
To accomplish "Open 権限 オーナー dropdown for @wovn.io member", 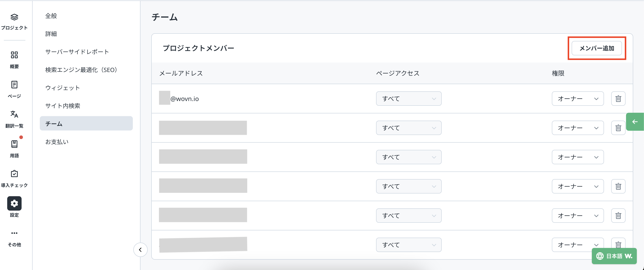I will (577, 99).
